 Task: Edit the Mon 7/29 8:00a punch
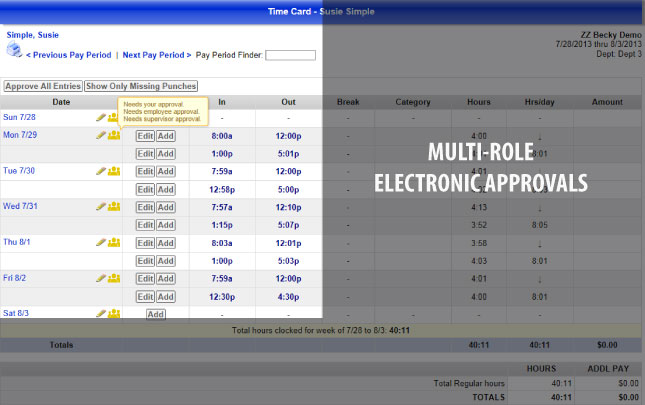point(145,135)
